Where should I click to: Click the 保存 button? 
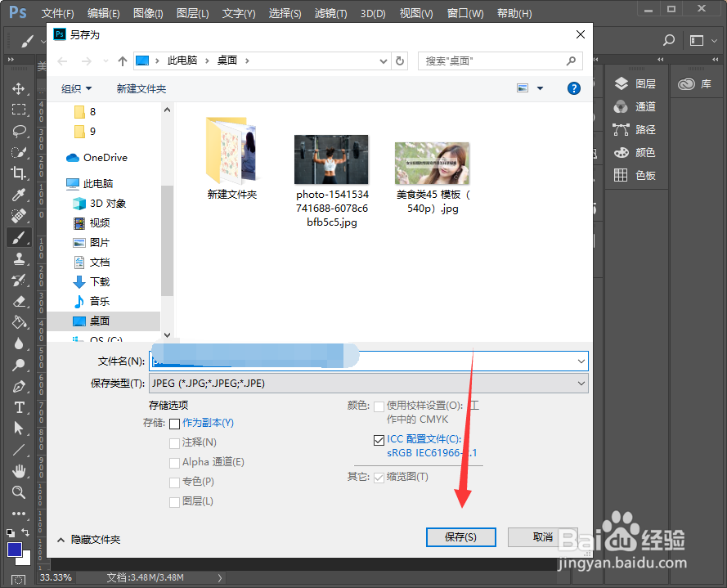460,537
